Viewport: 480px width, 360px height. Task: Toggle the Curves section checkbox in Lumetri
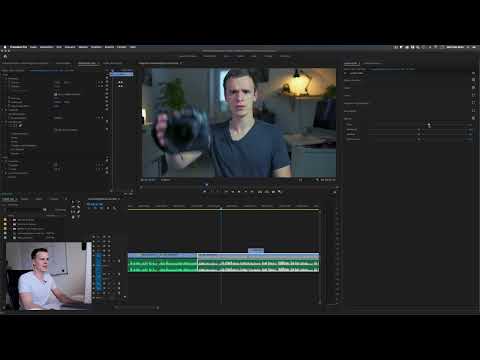(x=473, y=95)
